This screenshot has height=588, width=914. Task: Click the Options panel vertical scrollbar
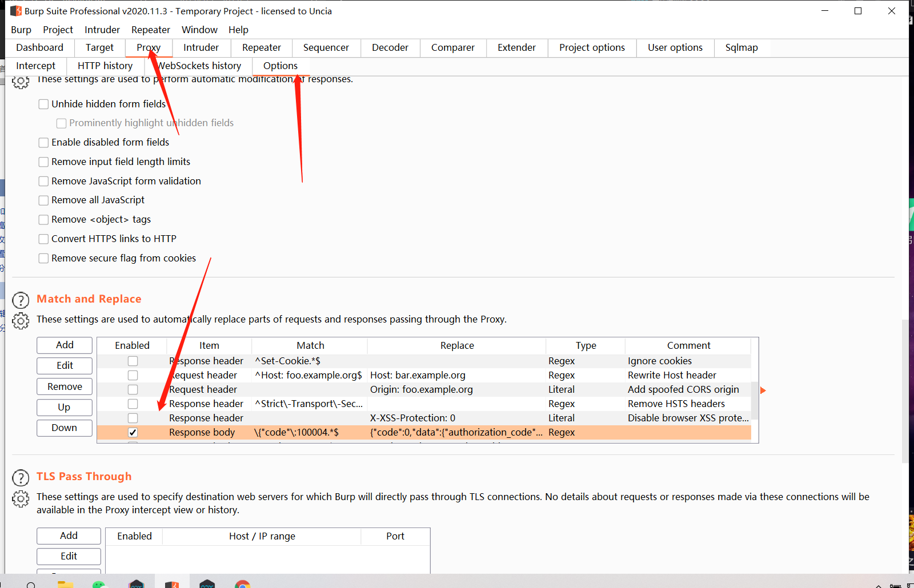tap(905, 391)
